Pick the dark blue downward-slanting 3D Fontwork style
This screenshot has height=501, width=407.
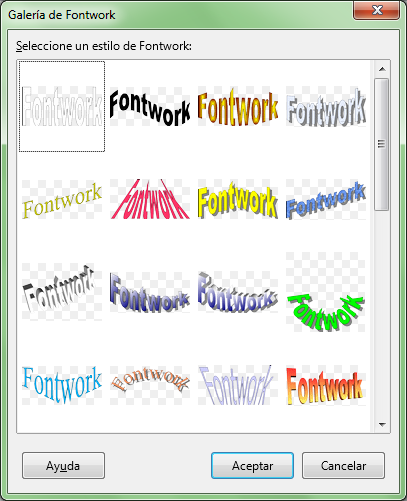[x=150, y=292]
